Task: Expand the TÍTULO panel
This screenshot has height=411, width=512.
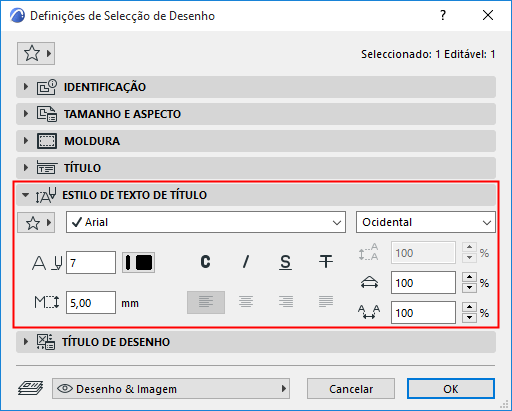Action: [x=256, y=168]
